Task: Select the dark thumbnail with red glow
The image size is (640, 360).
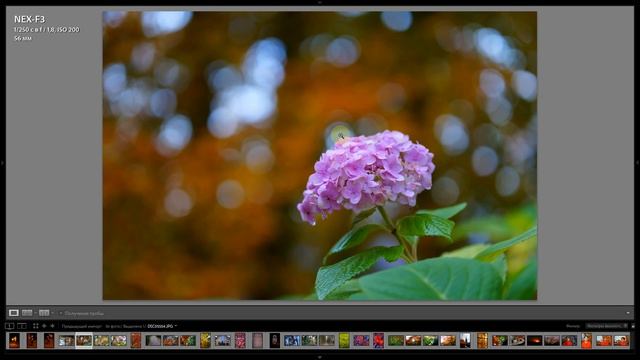Action: pyautogui.click(x=534, y=340)
